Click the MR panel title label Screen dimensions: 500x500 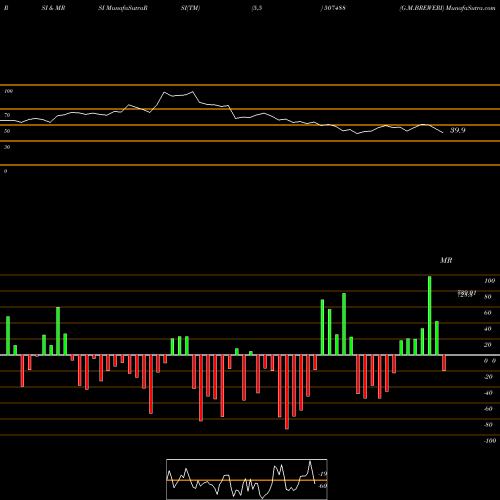click(446, 260)
